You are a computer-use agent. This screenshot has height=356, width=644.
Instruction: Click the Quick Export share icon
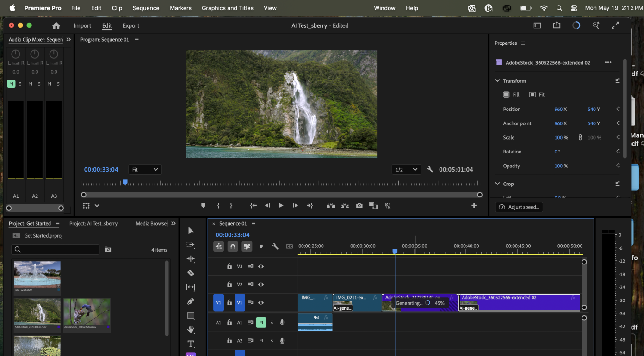[557, 25]
